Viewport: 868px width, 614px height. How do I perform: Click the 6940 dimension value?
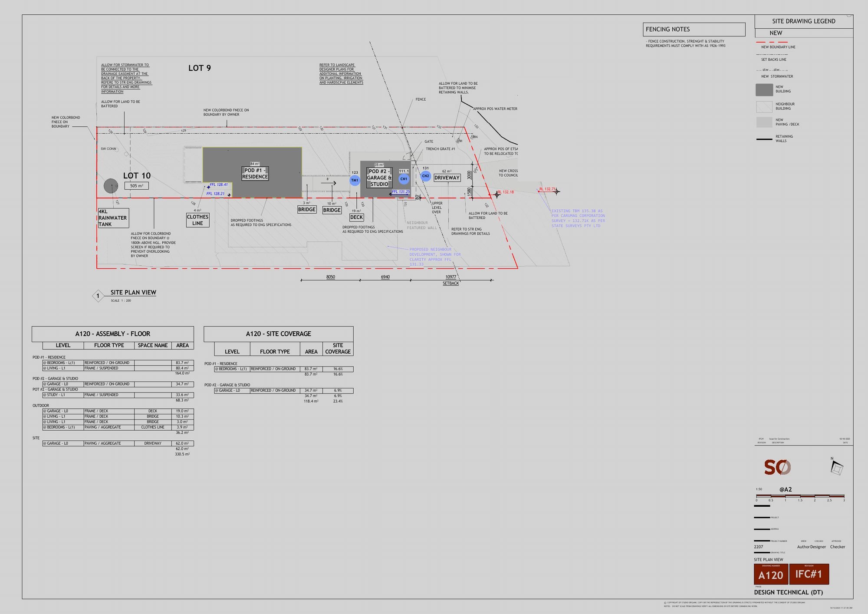pyautogui.click(x=385, y=277)
